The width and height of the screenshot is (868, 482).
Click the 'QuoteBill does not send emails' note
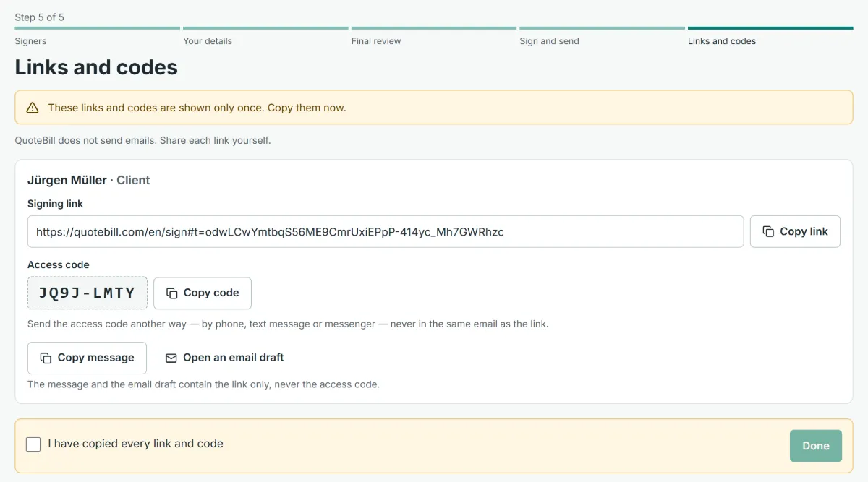142,140
